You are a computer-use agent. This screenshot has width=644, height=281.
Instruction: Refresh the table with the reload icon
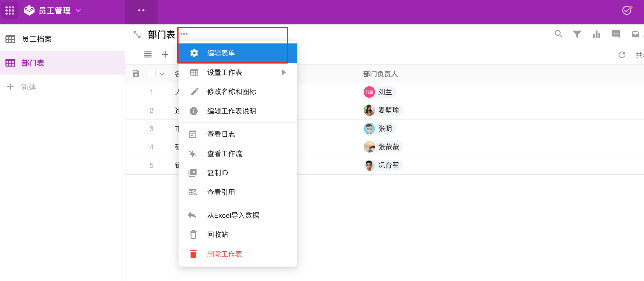click(x=622, y=55)
